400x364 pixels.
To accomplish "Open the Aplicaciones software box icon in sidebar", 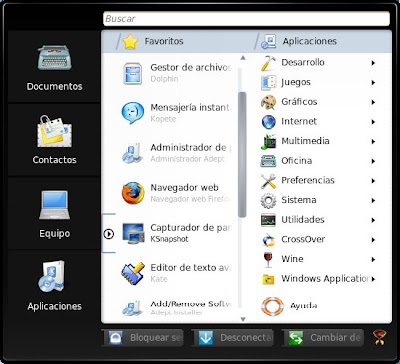I will pyautogui.click(x=51, y=276).
